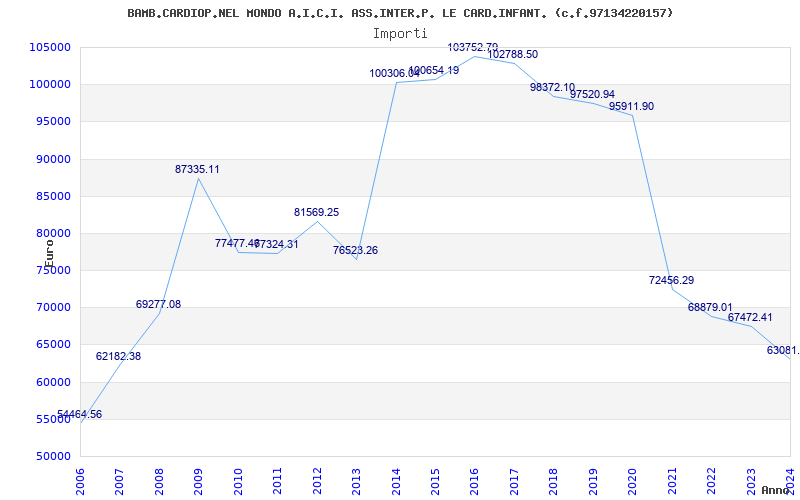The height and width of the screenshot is (500, 800).
Task: Click the x-axis year 2014
Action: [x=396, y=481]
